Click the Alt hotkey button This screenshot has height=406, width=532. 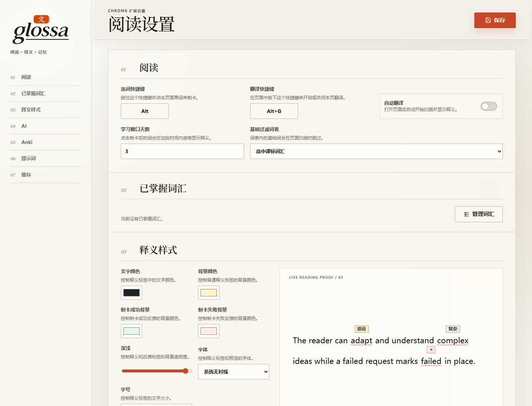(145, 111)
